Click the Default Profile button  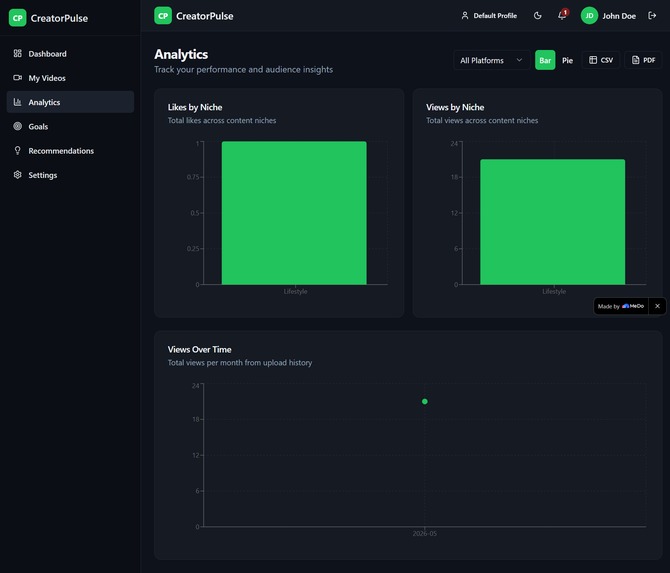489,16
